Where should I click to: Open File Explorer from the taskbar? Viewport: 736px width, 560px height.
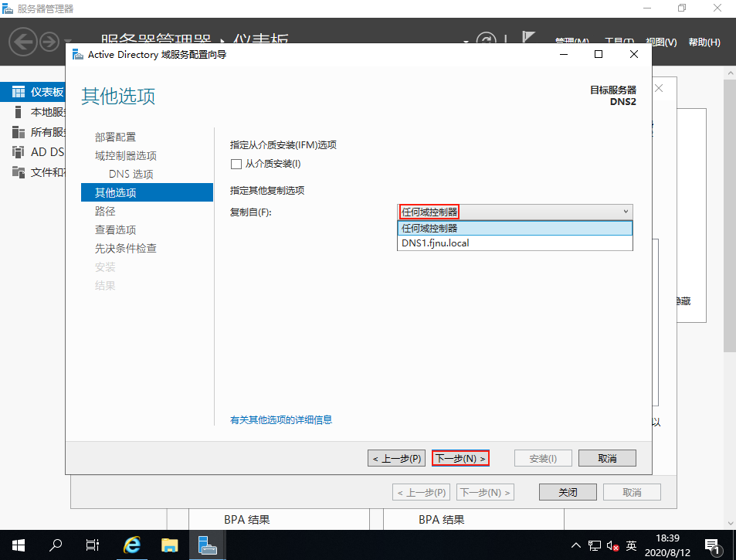coord(169,545)
